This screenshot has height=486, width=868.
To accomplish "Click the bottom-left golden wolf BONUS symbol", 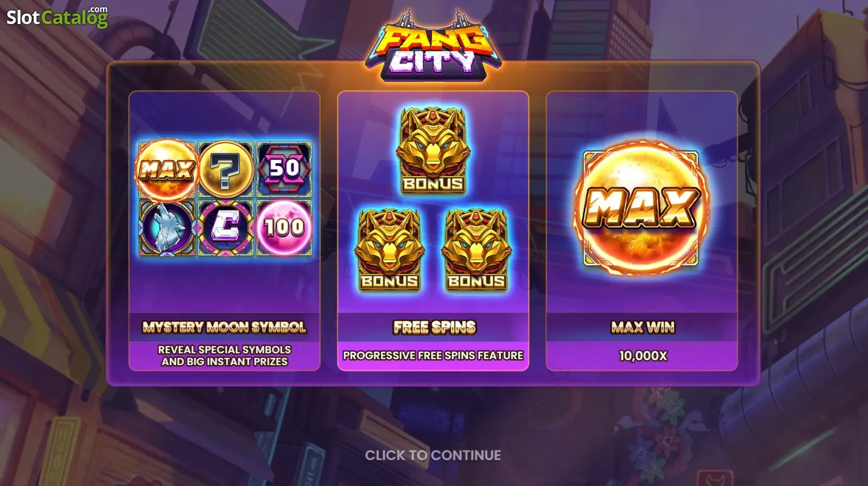I will [390, 250].
